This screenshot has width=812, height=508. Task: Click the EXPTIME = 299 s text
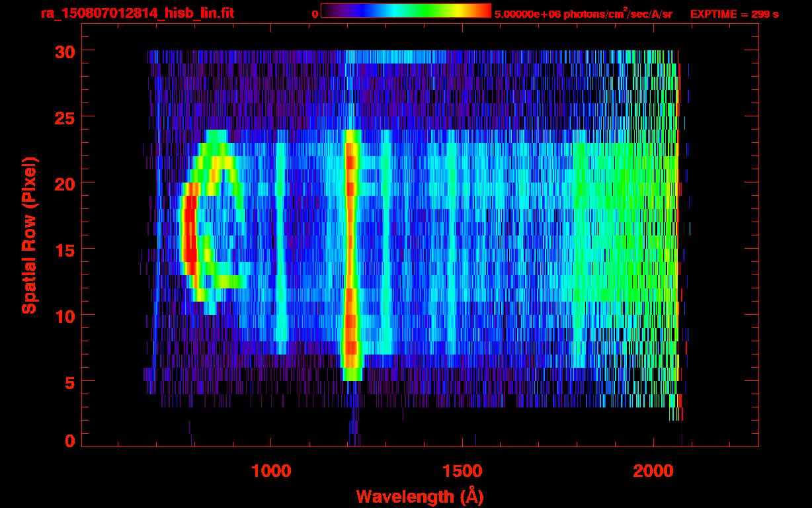pos(734,14)
